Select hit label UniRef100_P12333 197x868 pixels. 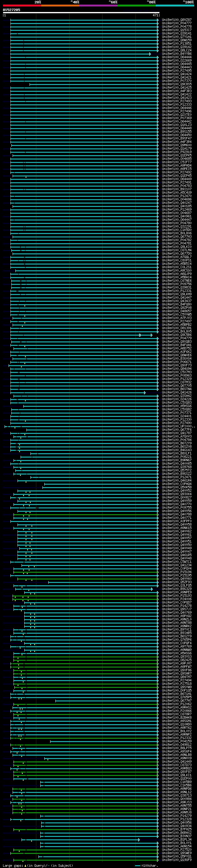coord(177,104)
